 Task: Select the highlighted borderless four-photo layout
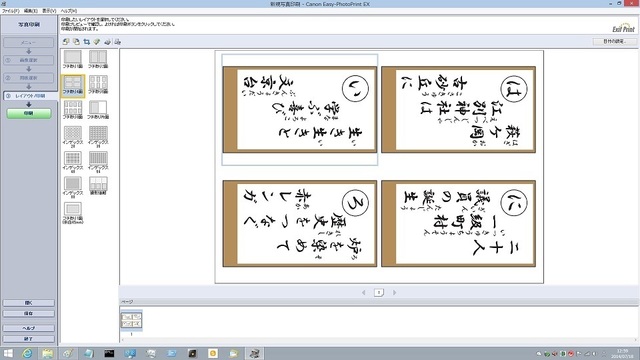pos(73,85)
